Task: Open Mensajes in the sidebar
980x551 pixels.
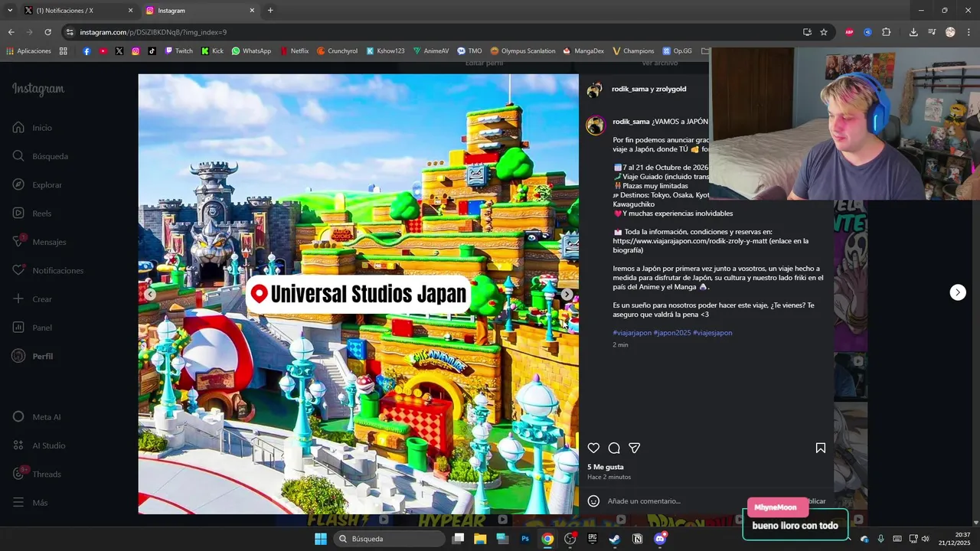Action: (39, 242)
